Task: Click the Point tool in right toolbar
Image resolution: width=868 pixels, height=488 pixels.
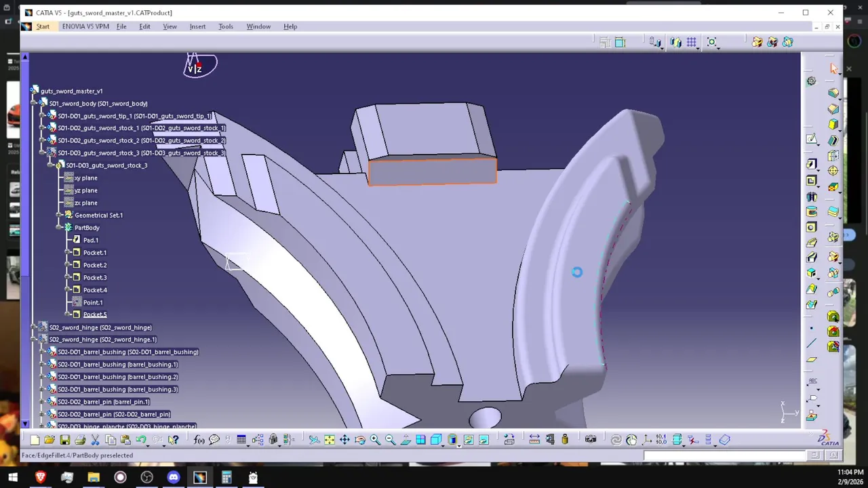Action: (812, 329)
